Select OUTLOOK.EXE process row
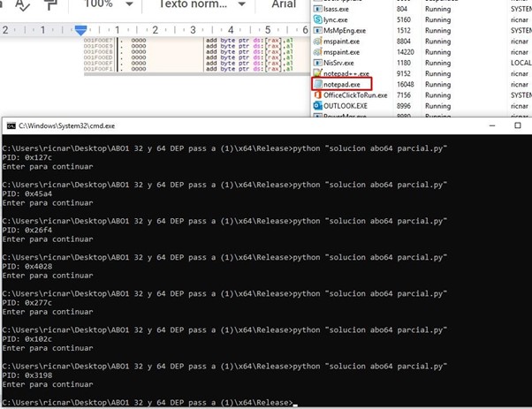532x409 pixels. click(422, 106)
